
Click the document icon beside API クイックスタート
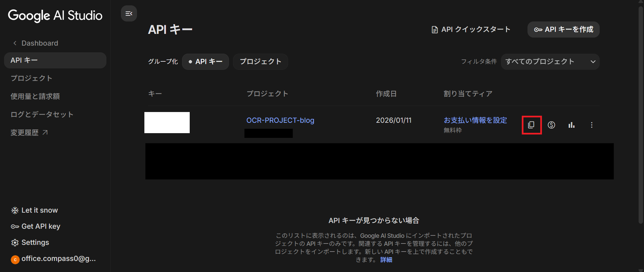pos(434,30)
